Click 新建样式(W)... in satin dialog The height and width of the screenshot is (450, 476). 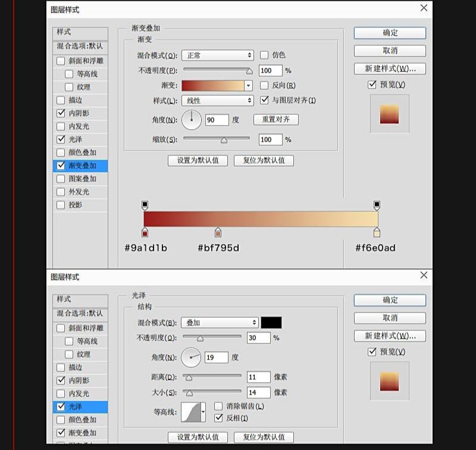tap(390, 336)
